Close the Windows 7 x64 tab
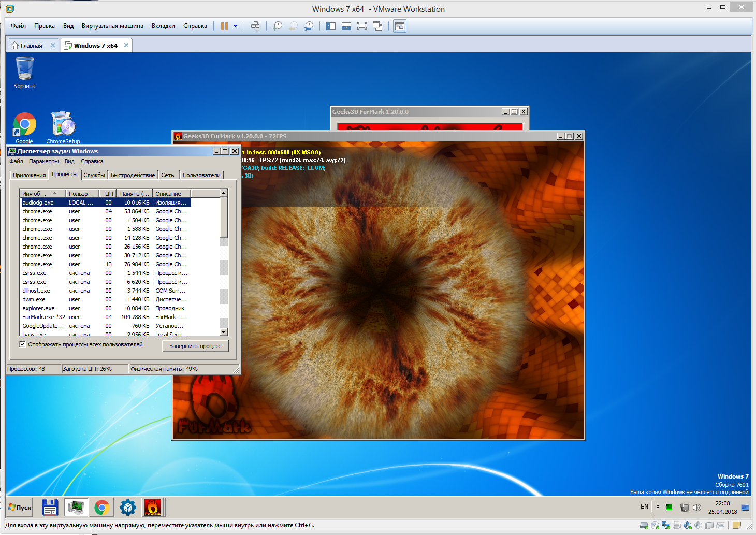This screenshot has width=756, height=535. [126, 45]
